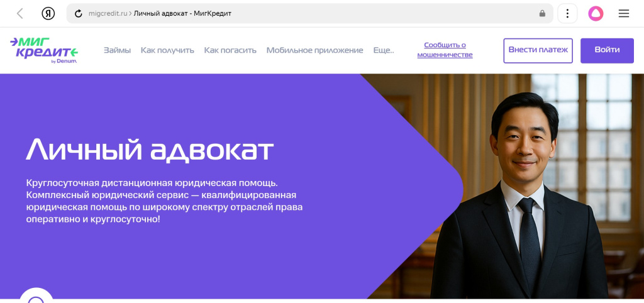Click the МигКредит logo
The image size is (644, 303).
(44, 50)
